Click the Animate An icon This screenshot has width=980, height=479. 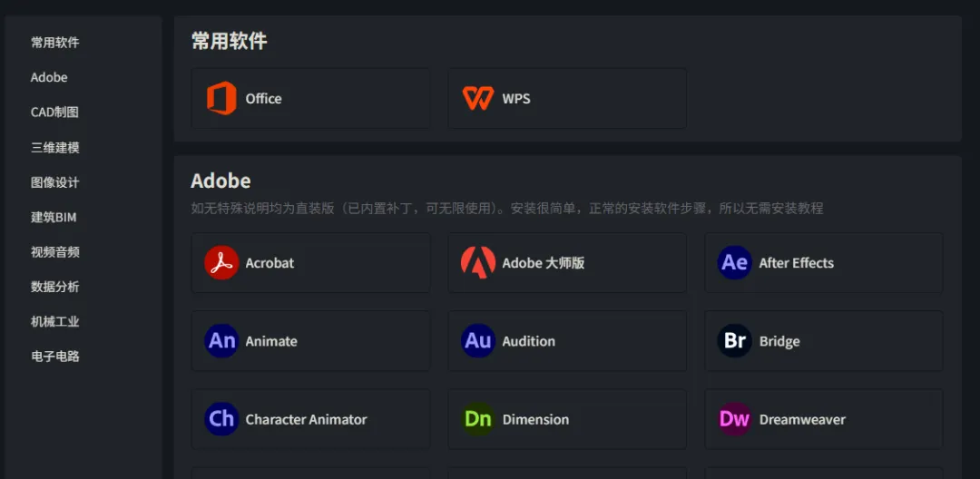click(221, 341)
